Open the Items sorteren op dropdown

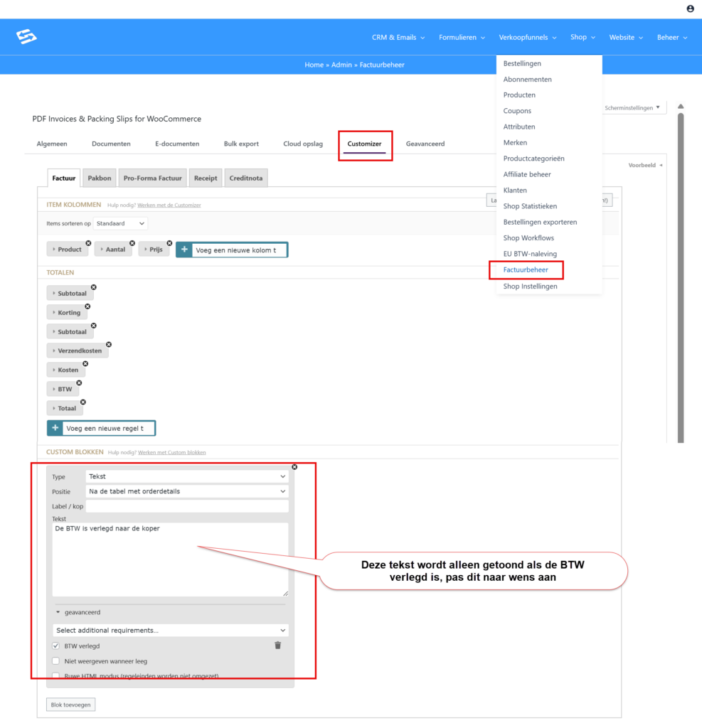120,223
